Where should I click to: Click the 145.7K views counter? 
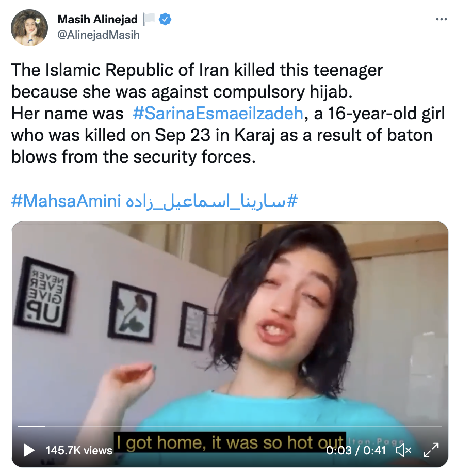(79, 450)
